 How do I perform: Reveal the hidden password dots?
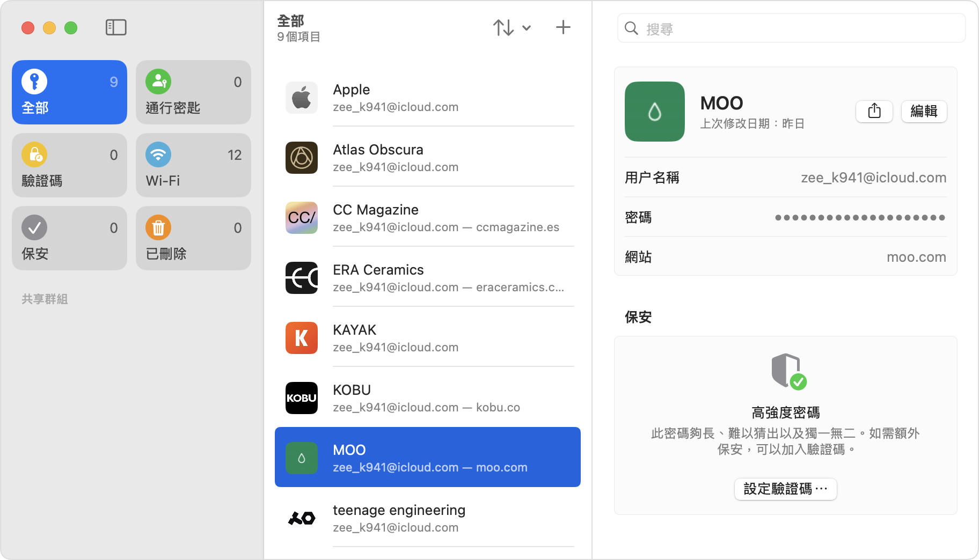[860, 217]
